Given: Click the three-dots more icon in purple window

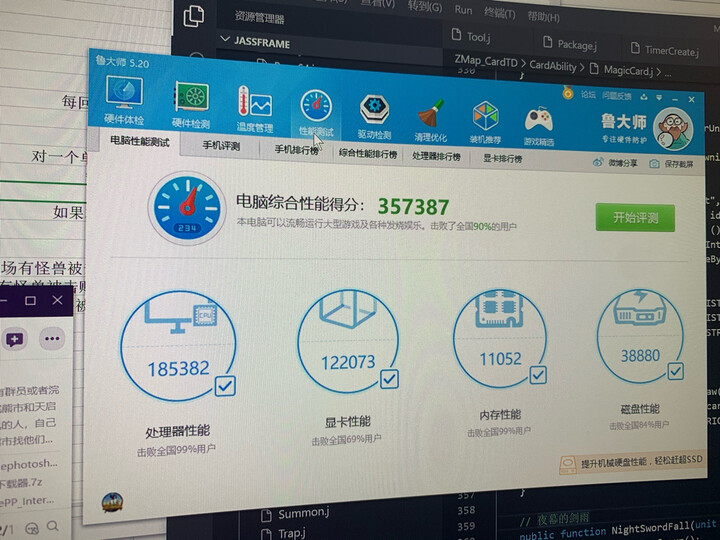Looking at the screenshot, I should 52,339.
